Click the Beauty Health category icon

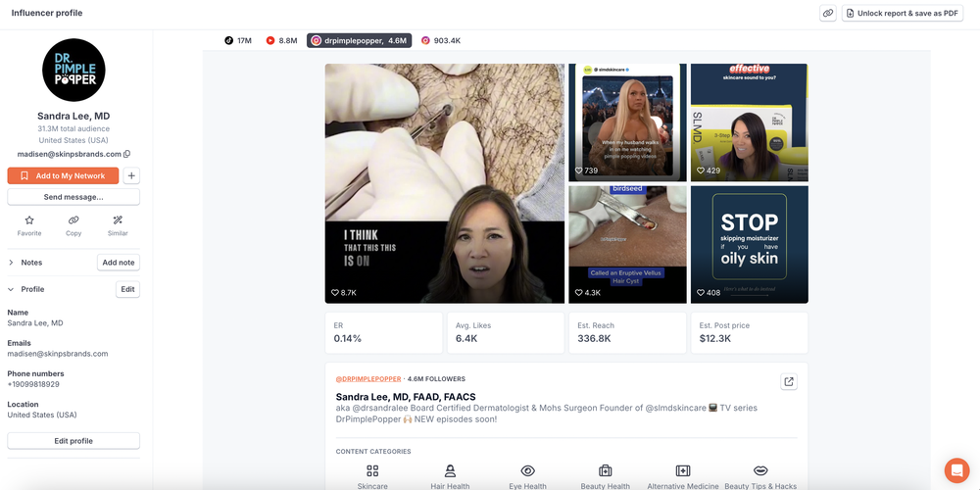605,470
